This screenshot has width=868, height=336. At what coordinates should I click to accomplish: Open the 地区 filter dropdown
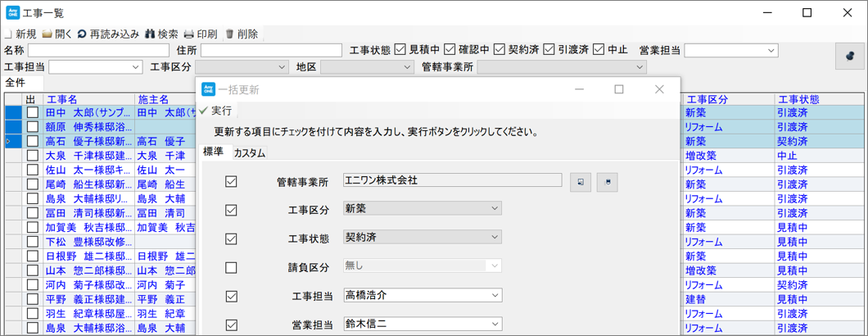[408, 67]
